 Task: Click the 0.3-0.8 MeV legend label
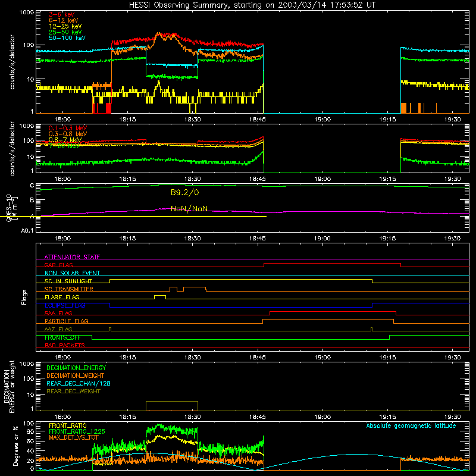68,134
